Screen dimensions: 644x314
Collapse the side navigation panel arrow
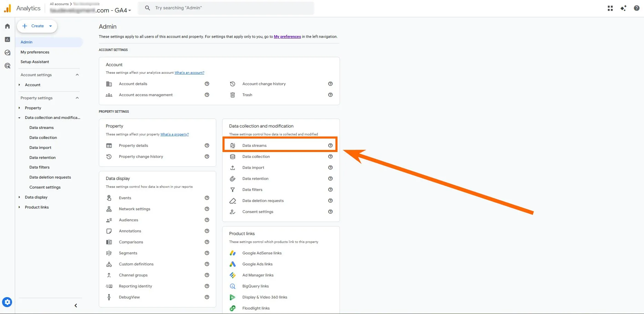pos(76,305)
